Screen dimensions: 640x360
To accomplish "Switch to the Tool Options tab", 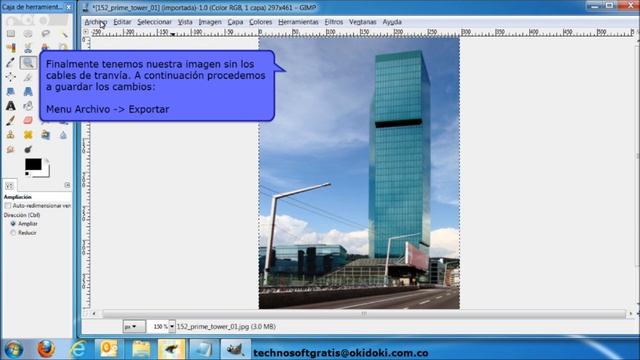I will point(9,185).
